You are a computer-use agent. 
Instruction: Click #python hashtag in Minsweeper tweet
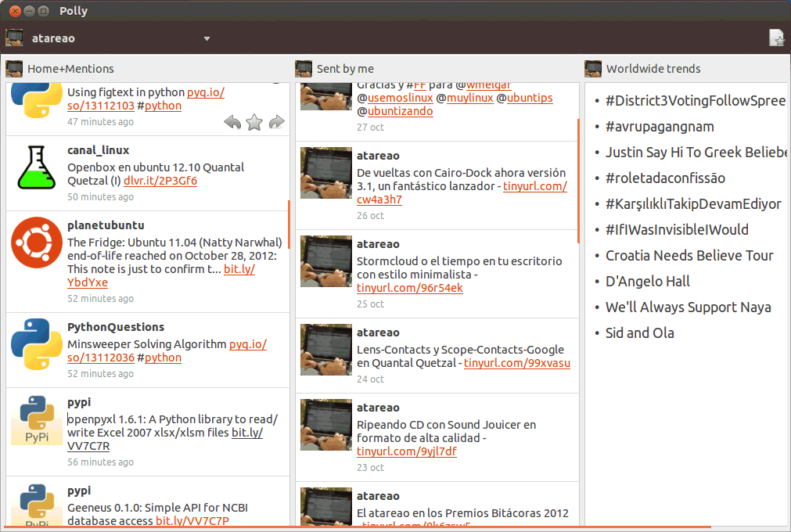click(x=160, y=358)
